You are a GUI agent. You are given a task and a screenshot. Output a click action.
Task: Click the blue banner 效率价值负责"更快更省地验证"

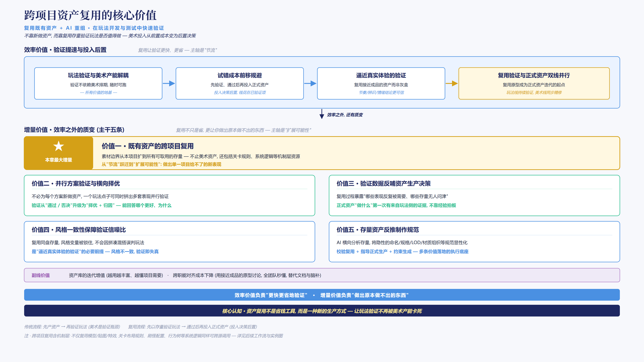coord(322,295)
